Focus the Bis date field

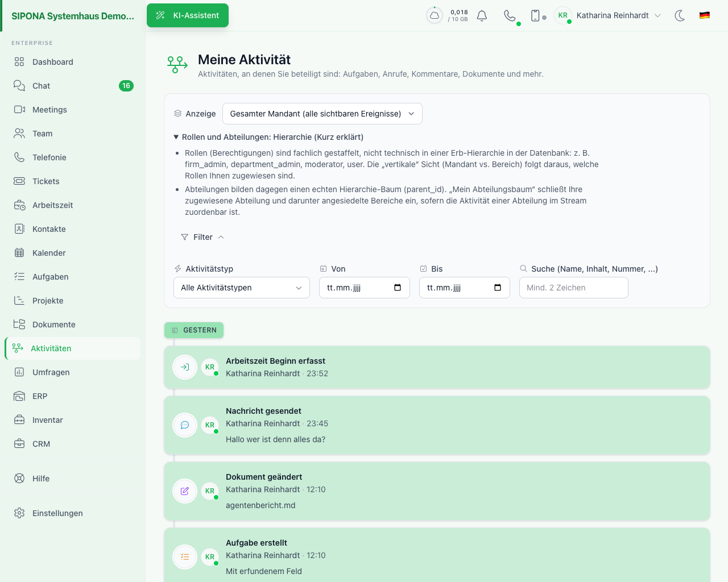coord(465,288)
